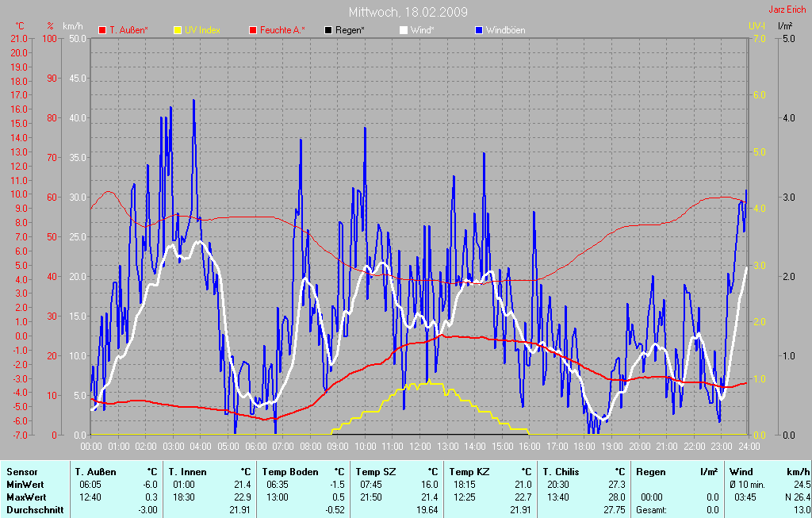Viewport: 812px width, 518px height.
Task: Click the 'N 26.4' maximum wind value
Action: [x=798, y=497]
